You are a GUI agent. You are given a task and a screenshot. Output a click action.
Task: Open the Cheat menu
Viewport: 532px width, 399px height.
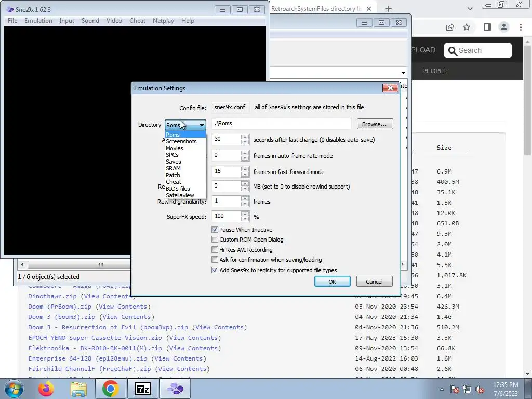[x=137, y=21]
